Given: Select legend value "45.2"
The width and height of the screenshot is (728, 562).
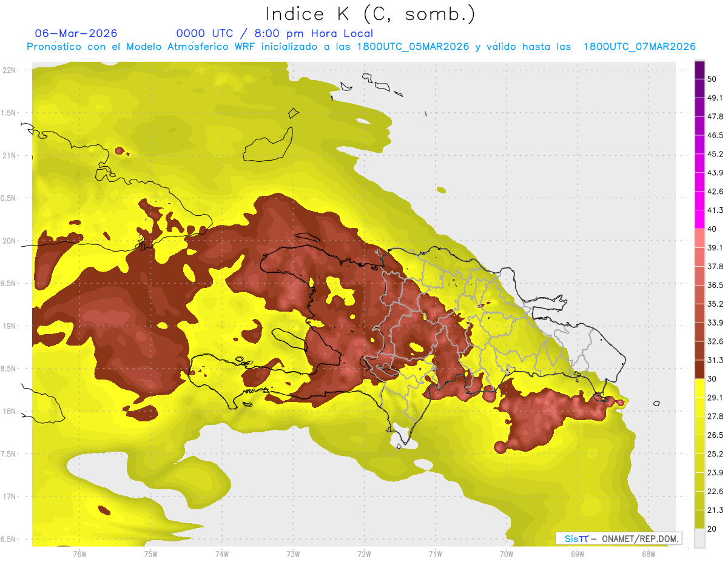Looking at the screenshot, I should [x=715, y=154].
